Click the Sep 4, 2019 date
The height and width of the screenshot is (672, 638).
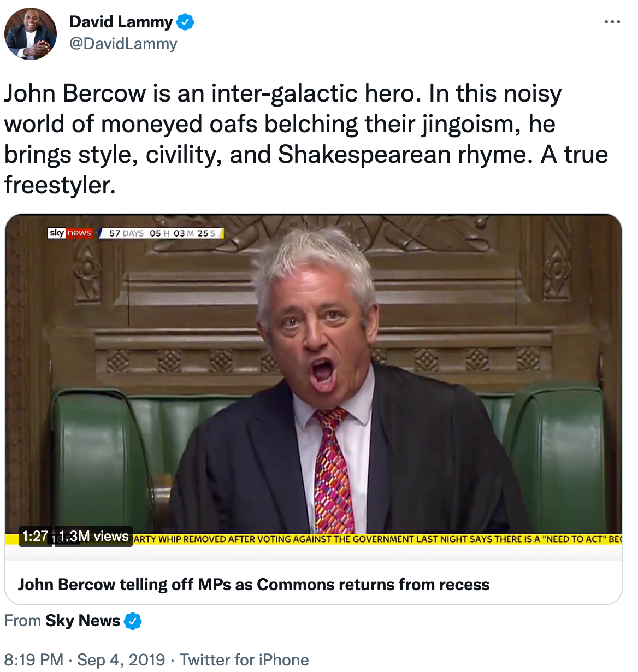click(x=121, y=659)
